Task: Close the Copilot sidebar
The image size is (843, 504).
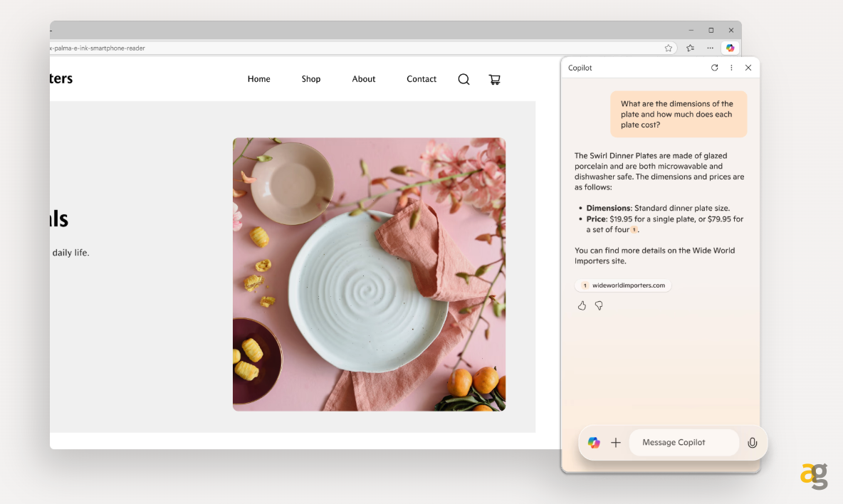Action: (748, 68)
